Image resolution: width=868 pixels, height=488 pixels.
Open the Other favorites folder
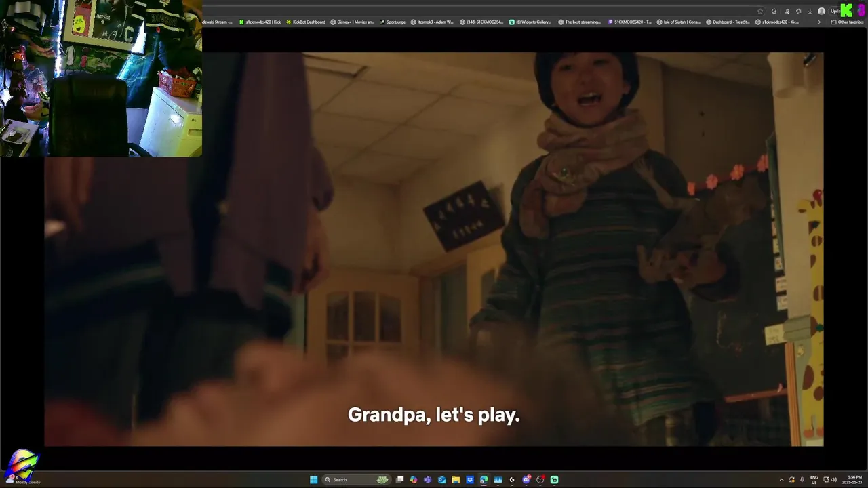click(848, 22)
